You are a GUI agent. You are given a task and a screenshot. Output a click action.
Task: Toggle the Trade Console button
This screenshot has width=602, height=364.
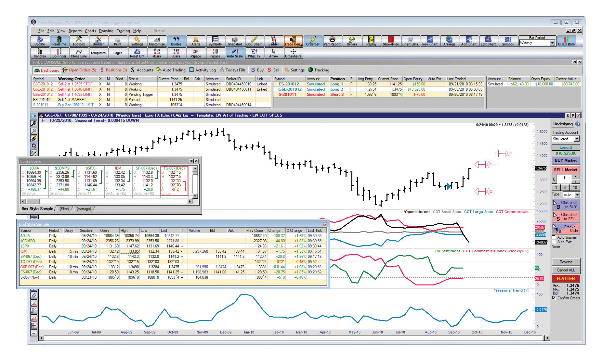293,41
